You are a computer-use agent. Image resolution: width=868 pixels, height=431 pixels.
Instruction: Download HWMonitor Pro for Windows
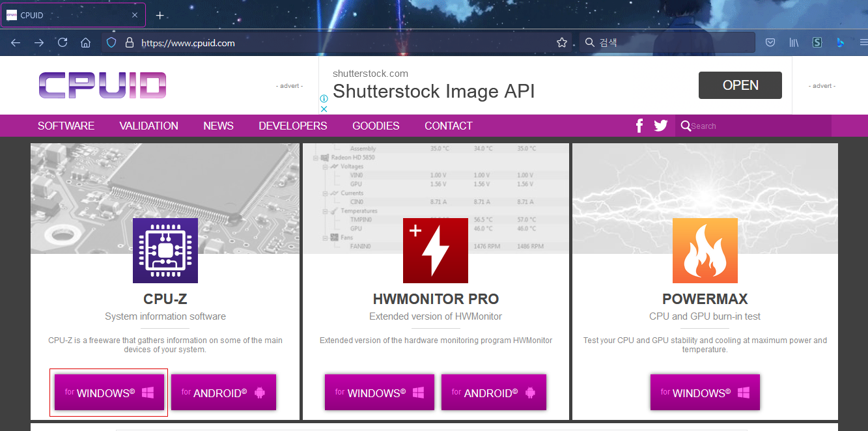tap(380, 393)
